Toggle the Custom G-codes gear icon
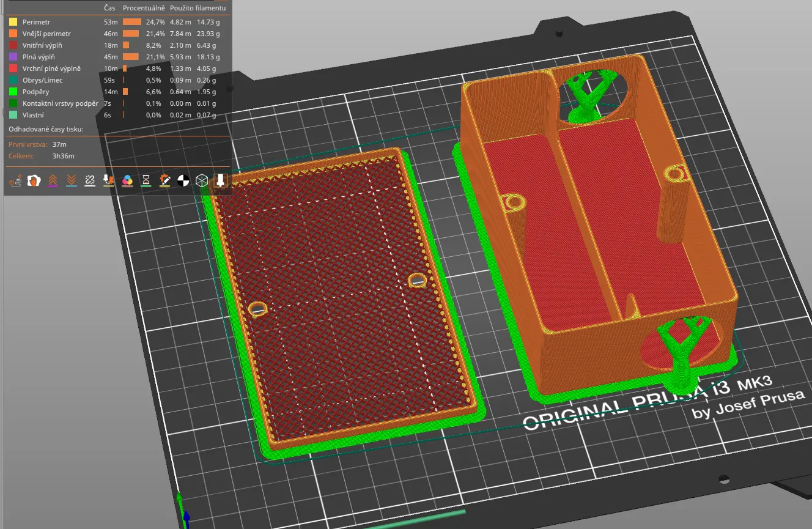Screen dimensions: 812x529 pos(164,180)
